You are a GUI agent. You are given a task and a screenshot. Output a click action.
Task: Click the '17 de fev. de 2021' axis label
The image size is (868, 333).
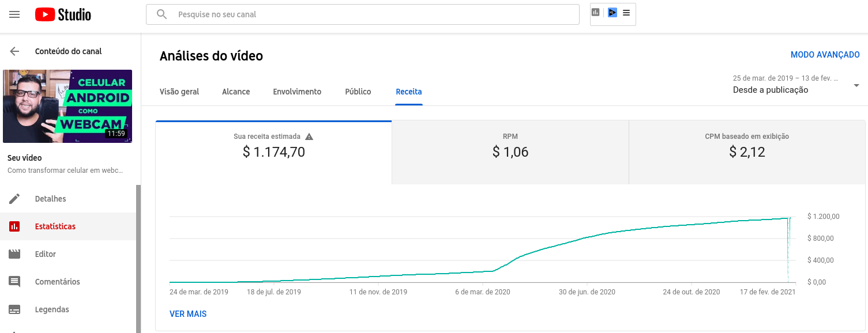[768, 292]
